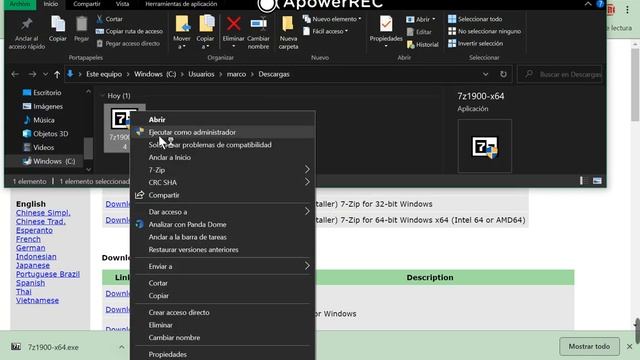
Task: Click Seleccionar todo
Action: 475,19
